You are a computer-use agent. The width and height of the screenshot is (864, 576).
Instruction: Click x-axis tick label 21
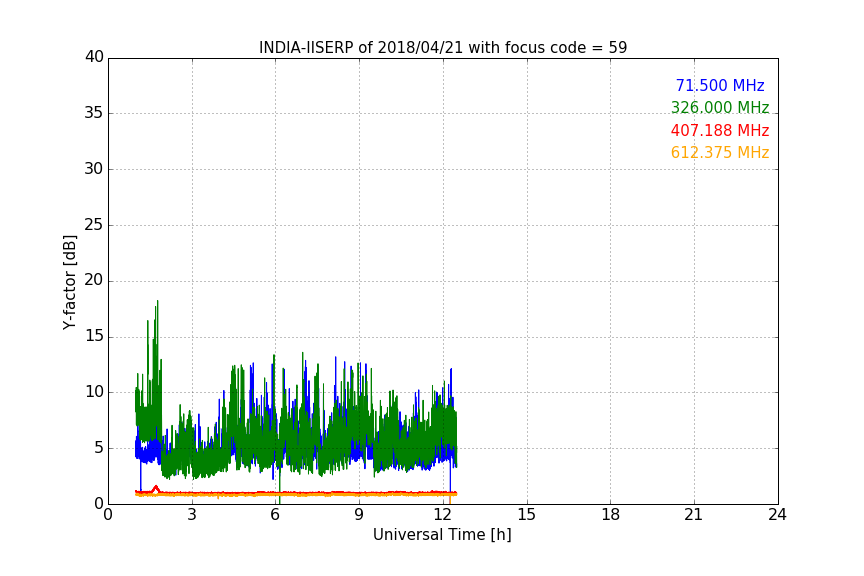click(x=694, y=515)
